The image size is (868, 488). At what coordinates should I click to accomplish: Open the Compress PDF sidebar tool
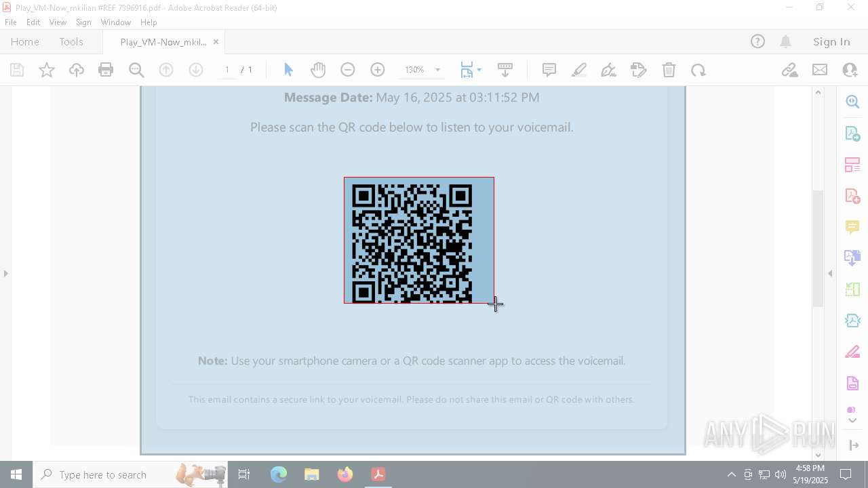point(852,321)
